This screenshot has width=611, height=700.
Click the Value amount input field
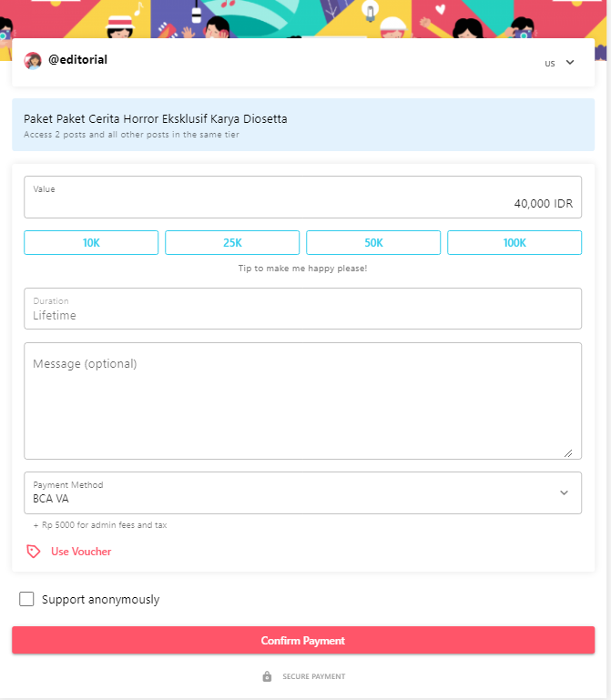[302, 198]
